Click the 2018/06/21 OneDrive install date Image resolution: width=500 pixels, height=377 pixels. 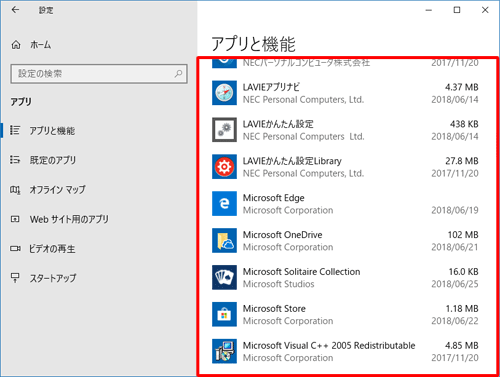point(455,247)
